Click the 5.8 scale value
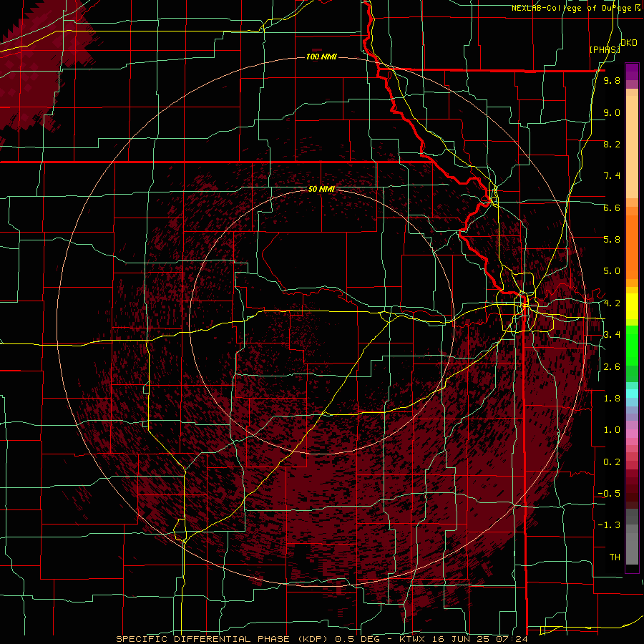 (612, 240)
